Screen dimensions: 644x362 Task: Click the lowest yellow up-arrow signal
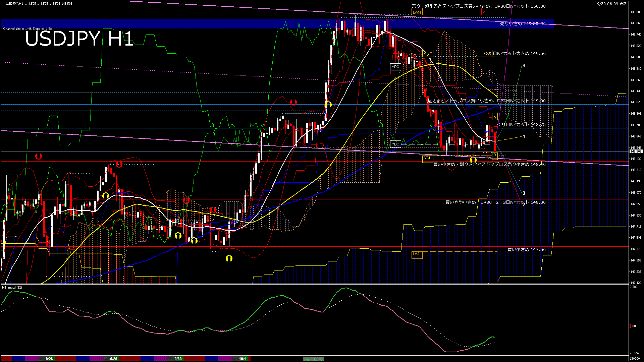coord(229,258)
